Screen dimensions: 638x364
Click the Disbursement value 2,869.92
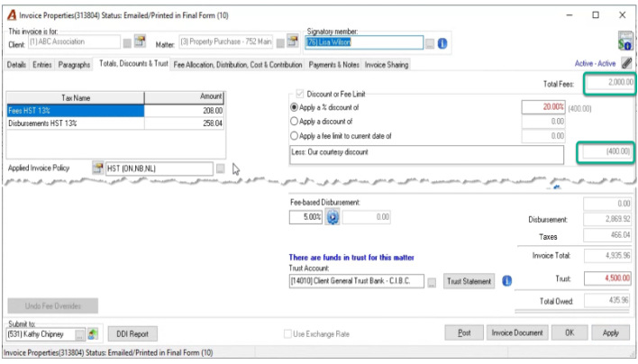coord(607,219)
